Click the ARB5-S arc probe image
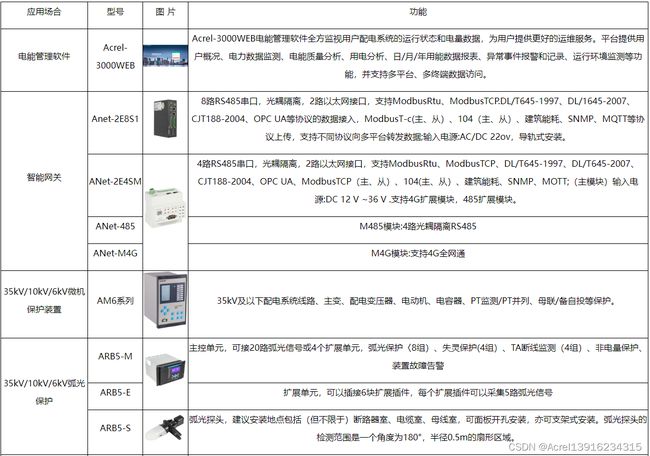Viewport: 650px width, 456px height. pyautogui.click(x=165, y=428)
